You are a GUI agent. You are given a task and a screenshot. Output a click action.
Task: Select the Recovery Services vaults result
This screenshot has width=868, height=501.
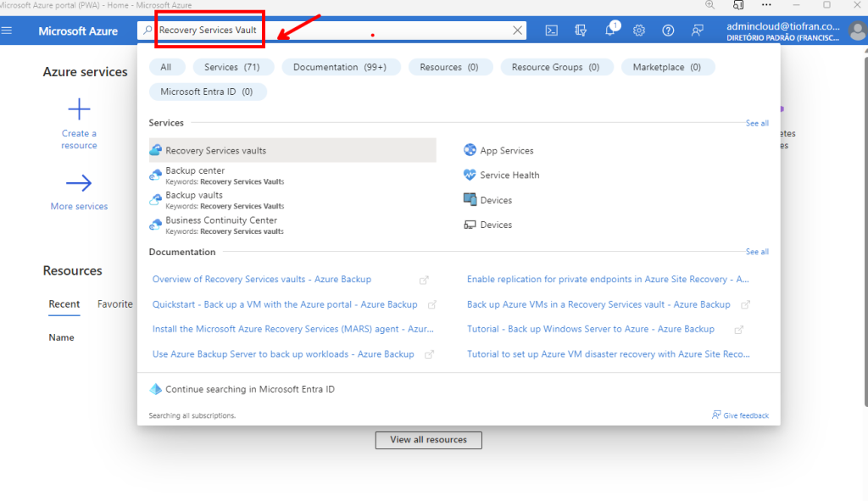pos(215,151)
